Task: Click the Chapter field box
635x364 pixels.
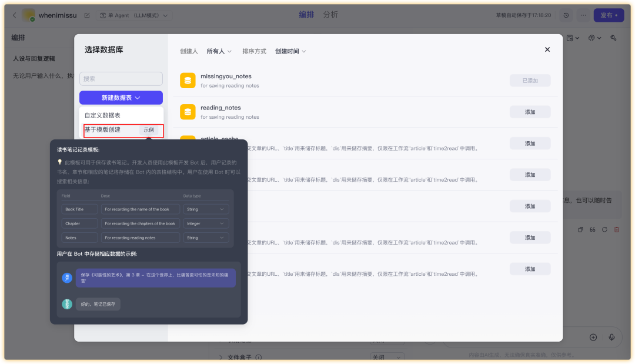Action: [x=79, y=223]
